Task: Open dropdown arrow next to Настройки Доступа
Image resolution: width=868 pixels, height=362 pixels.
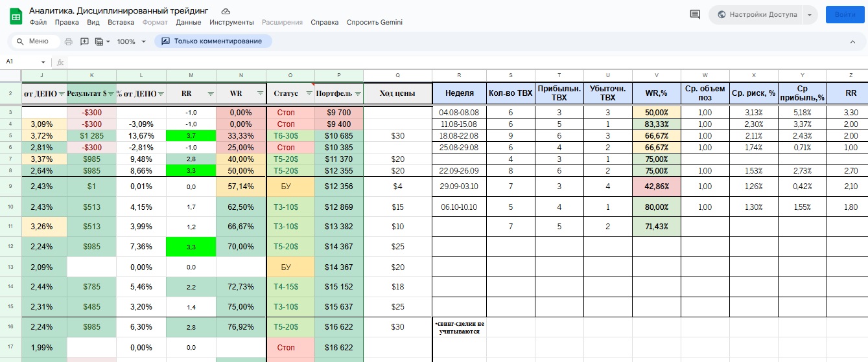Action: [809, 15]
